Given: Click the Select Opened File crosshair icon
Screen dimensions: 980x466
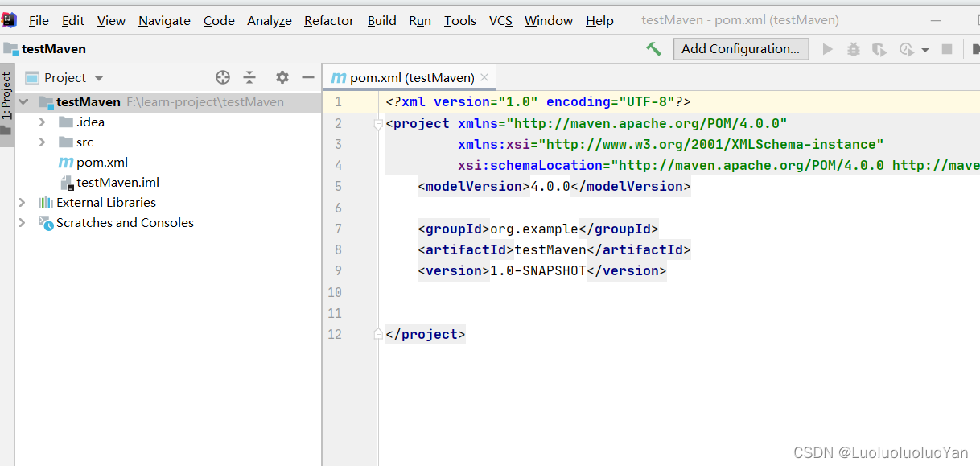Looking at the screenshot, I should 223,77.
